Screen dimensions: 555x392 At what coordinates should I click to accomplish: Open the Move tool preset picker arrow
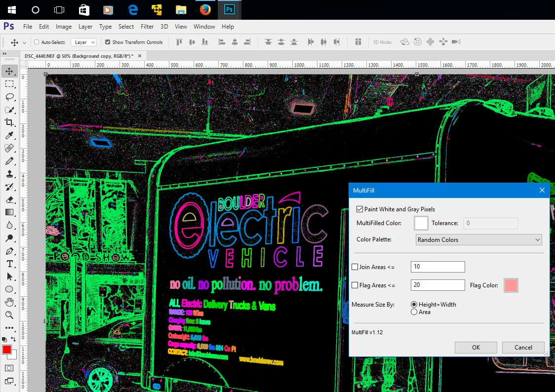24,42
